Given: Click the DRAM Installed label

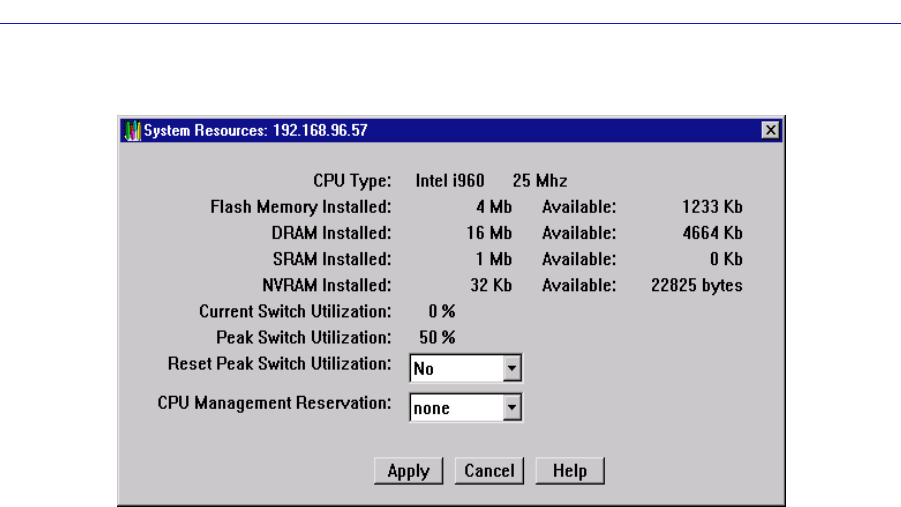Looking at the screenshot, I should (331, 233).
